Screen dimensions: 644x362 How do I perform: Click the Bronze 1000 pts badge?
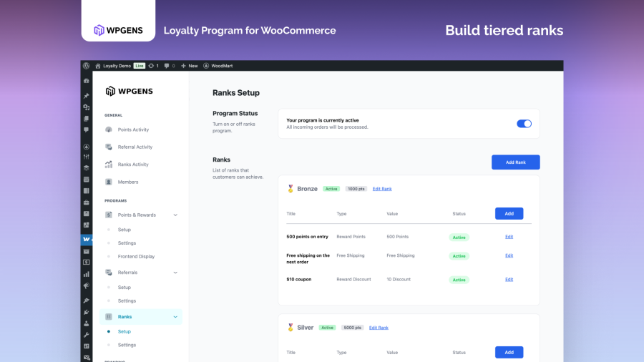coord(356,189)
